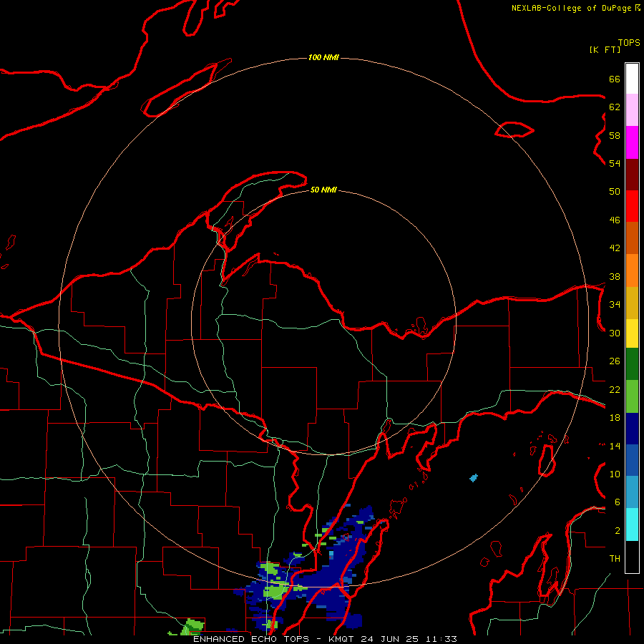Pick the magenta legend color block
The image size is (644, 644).
[632, 142]
